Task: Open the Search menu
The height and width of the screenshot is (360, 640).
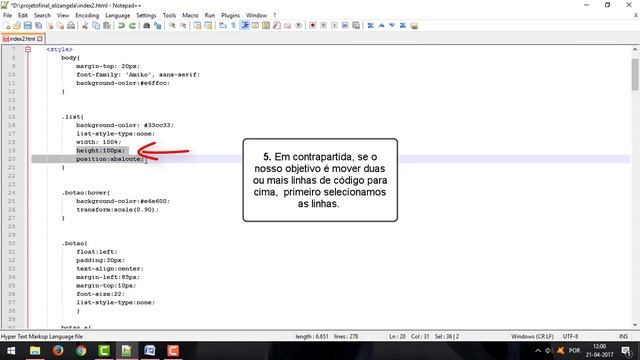Action: click(42, 15)
